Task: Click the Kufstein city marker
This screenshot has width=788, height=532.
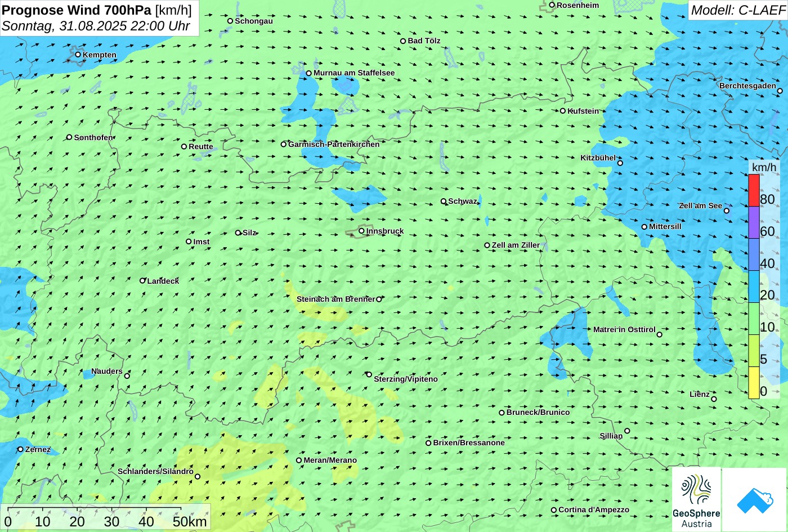Action: click(x=563, y=111)
